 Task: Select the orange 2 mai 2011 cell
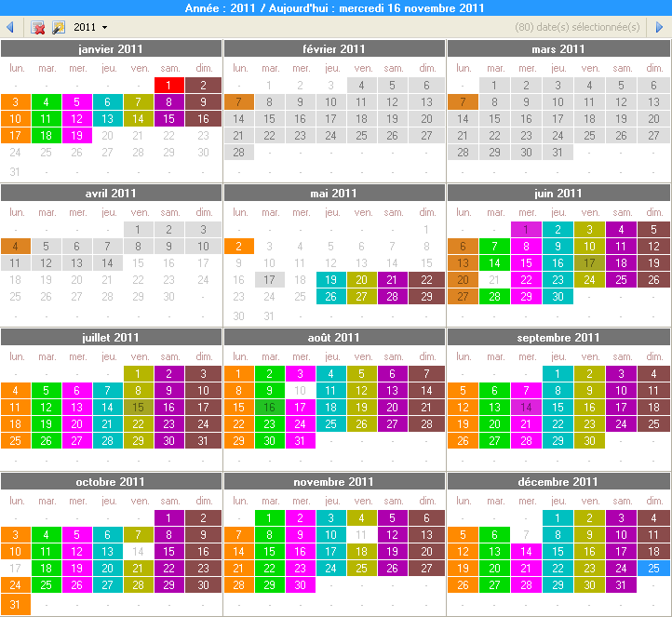pos(239,247)
